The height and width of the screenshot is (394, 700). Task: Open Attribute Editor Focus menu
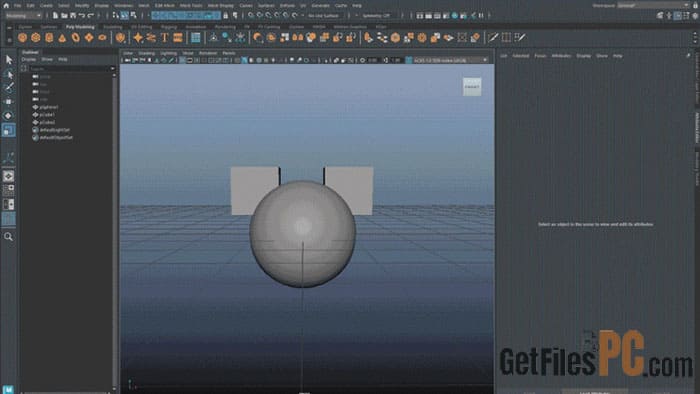pos(540,56)
